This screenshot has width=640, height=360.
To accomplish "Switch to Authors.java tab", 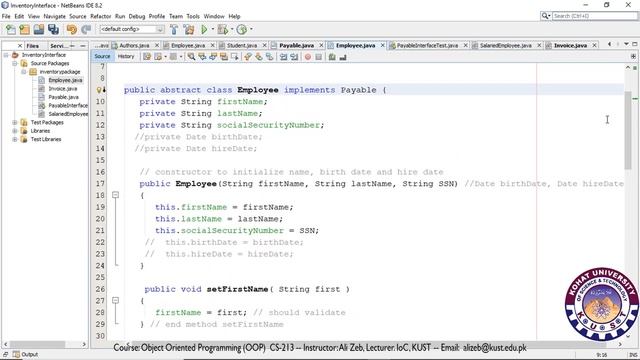I will coord(134,45).
